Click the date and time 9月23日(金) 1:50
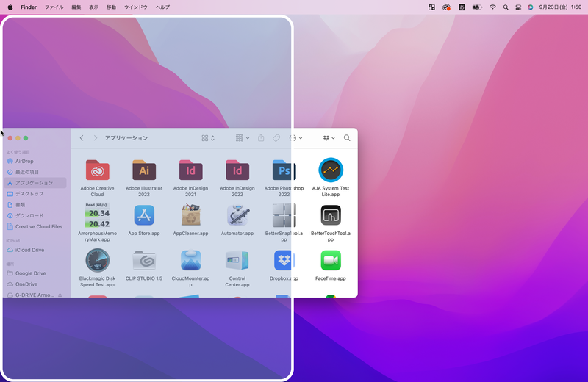 tap(560, 7)
